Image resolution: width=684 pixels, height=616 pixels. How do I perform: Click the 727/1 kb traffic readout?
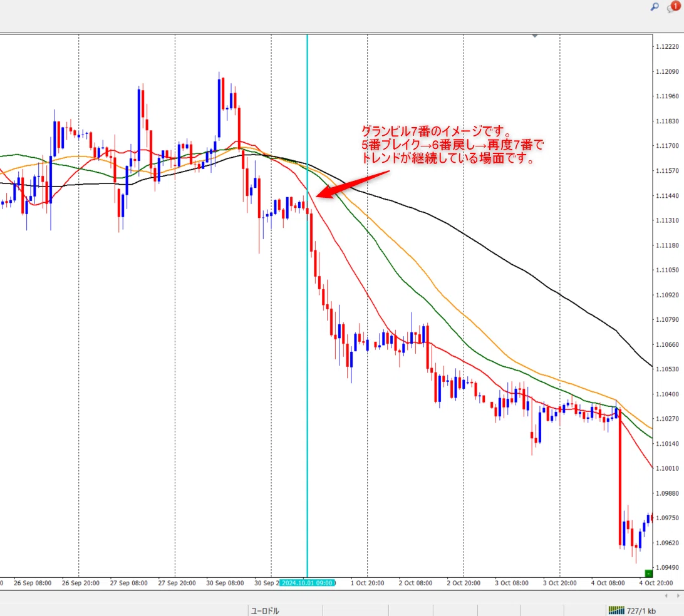point(641,611)
